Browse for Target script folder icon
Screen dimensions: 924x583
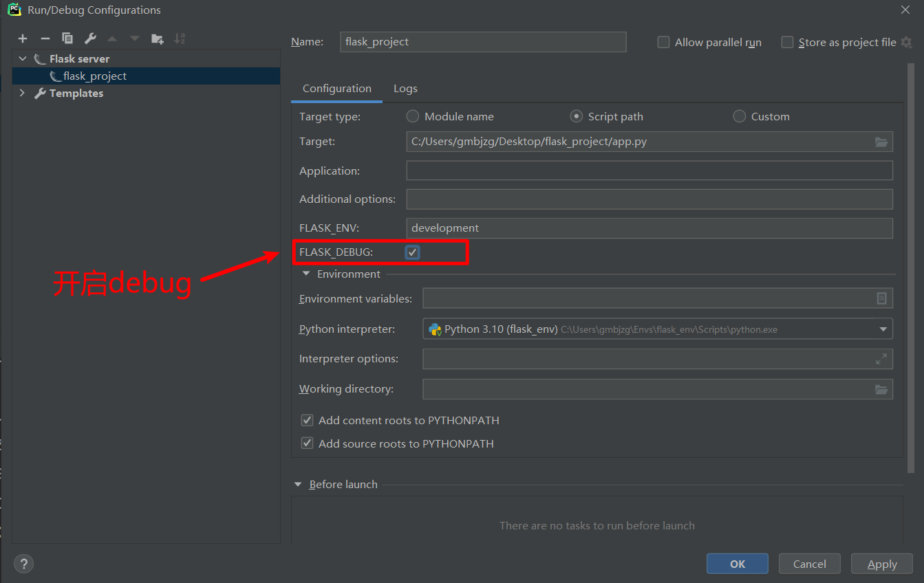[881, 142]
